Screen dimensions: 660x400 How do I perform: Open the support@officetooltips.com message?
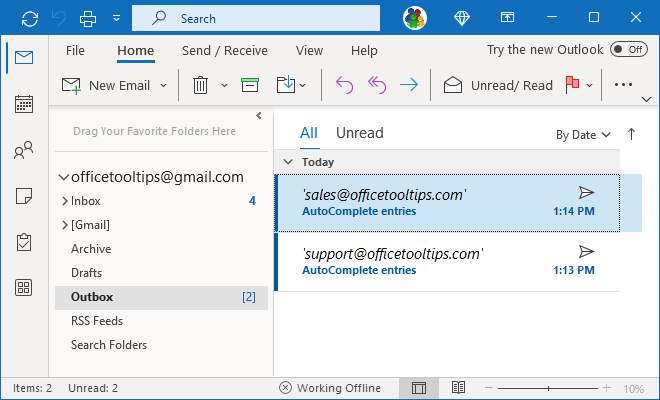click(447, 262)
